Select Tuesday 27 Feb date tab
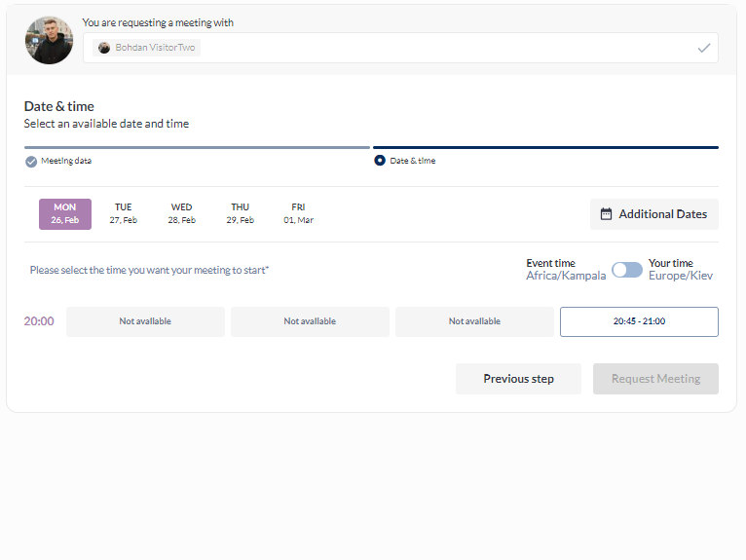 pyautogui.click(x=124, y=214)
